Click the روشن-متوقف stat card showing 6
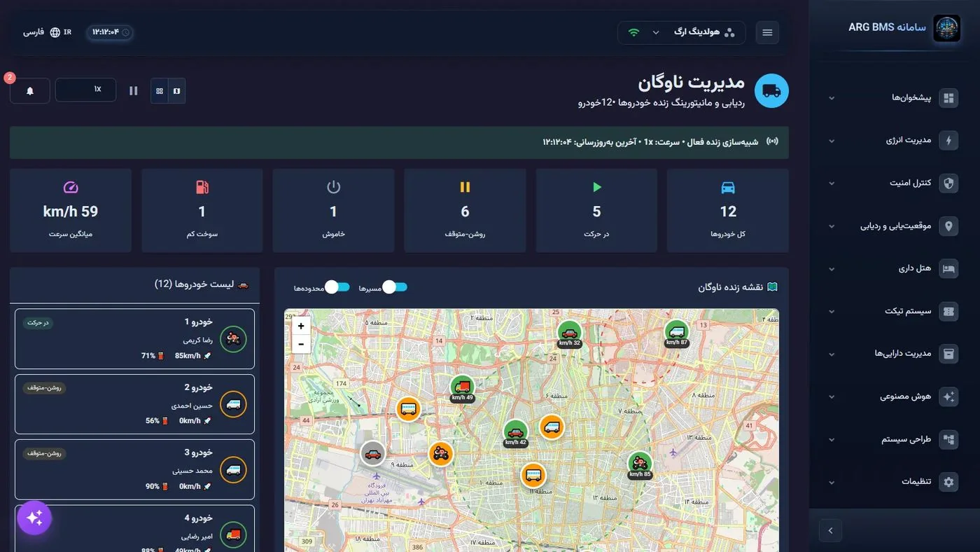980x552 pixels. coord(465,210)
